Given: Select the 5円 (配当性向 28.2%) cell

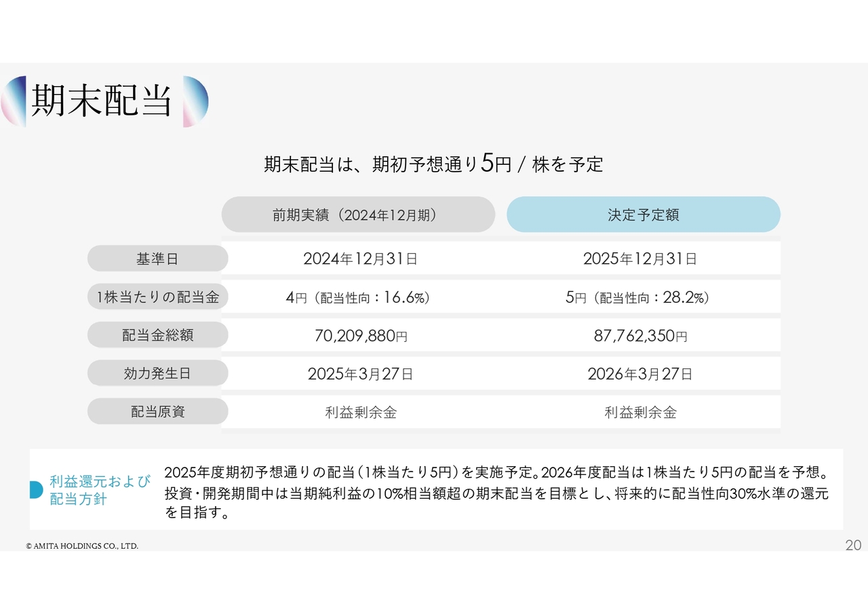Looking at the screenshot, I should pos(637,298).
